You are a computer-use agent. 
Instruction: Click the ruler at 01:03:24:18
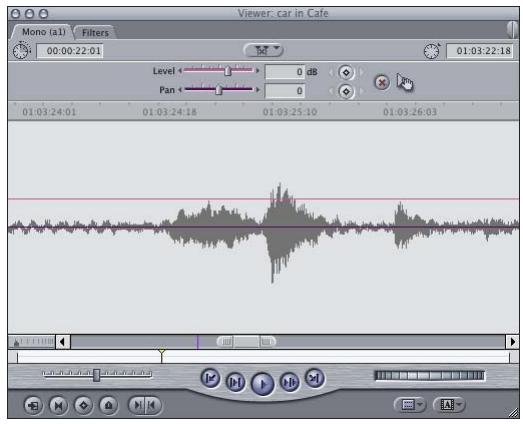click(169, 112)
